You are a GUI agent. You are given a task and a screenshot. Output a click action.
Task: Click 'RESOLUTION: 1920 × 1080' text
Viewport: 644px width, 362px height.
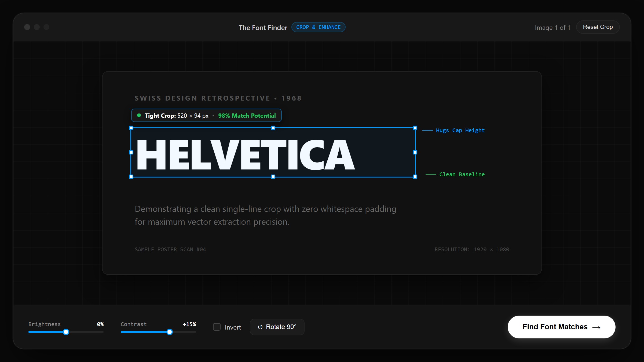coord(472,249)
